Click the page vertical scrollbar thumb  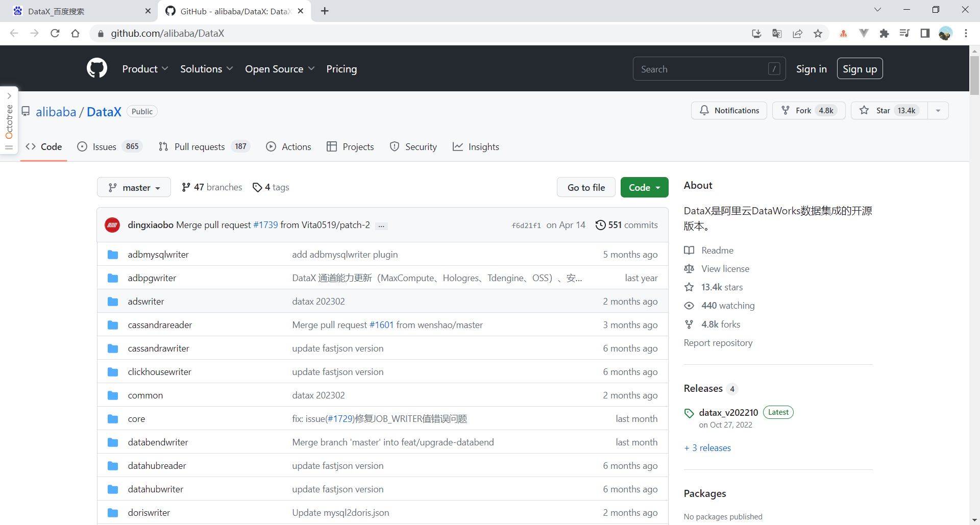[974, 75]
